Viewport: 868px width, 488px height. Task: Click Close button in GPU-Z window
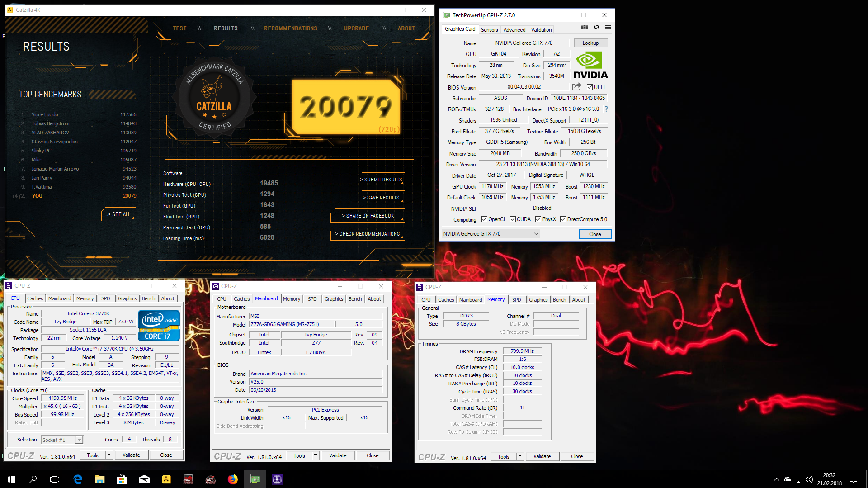595,234
